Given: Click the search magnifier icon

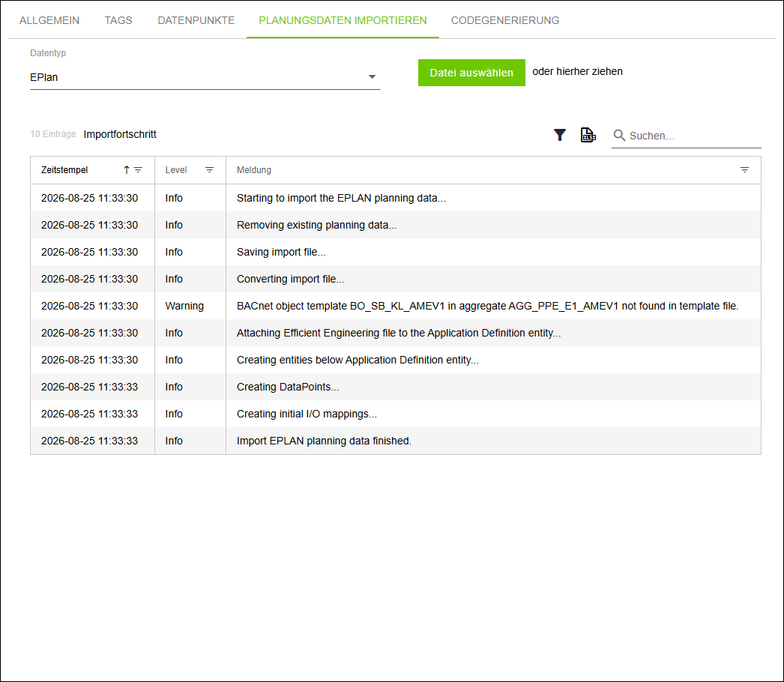Looking at the screenshot, I should click(619, 136).
